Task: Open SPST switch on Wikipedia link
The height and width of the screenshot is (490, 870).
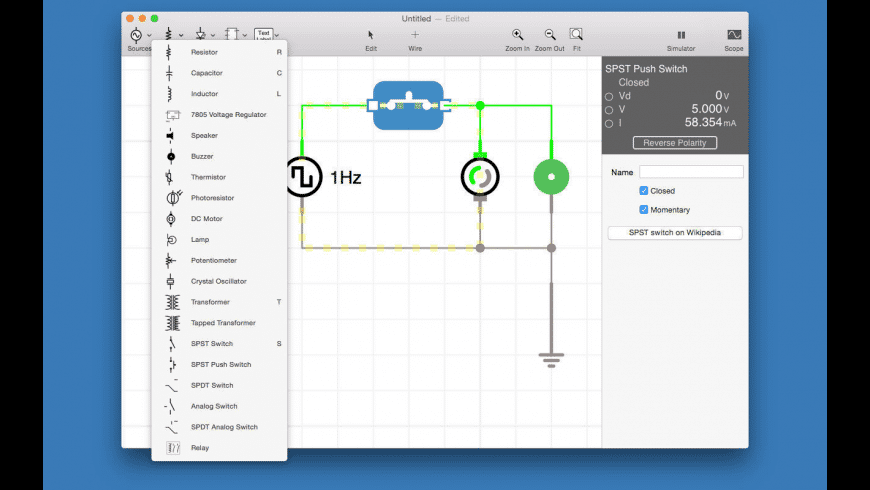Action: click(675, 233)
